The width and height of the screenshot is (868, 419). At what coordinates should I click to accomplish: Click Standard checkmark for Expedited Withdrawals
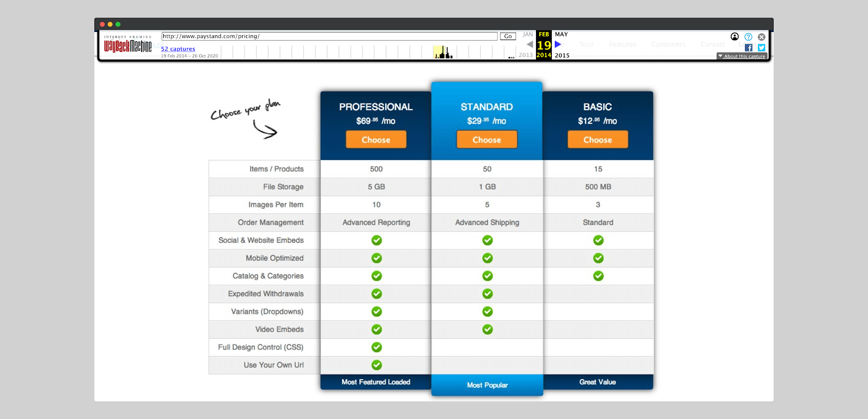[x=488, y=294]
